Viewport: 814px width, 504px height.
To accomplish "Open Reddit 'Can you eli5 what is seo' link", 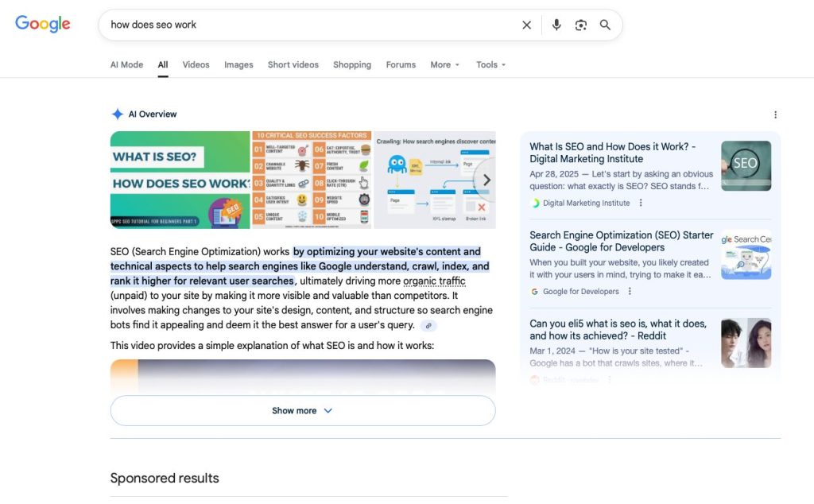I will 618,330.
